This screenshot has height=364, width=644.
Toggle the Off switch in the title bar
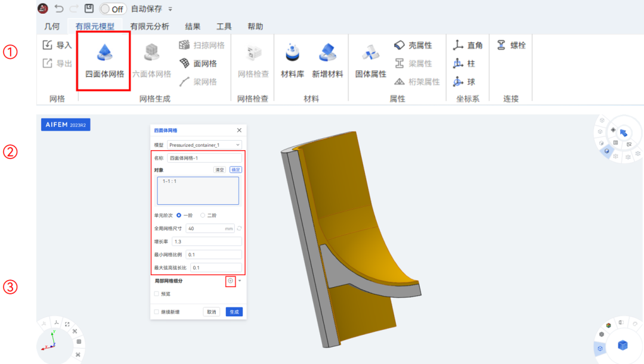click(x=112, y=9)
